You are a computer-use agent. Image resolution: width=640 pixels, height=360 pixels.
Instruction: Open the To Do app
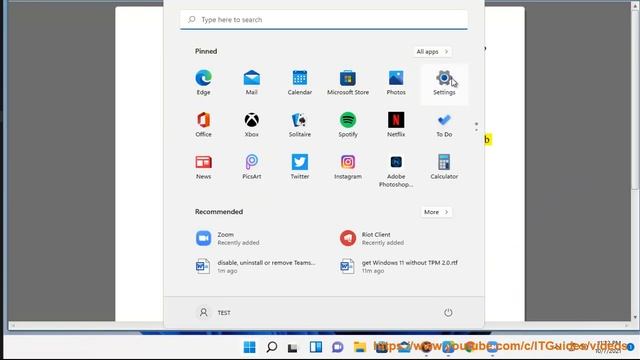tap(444, 124)
